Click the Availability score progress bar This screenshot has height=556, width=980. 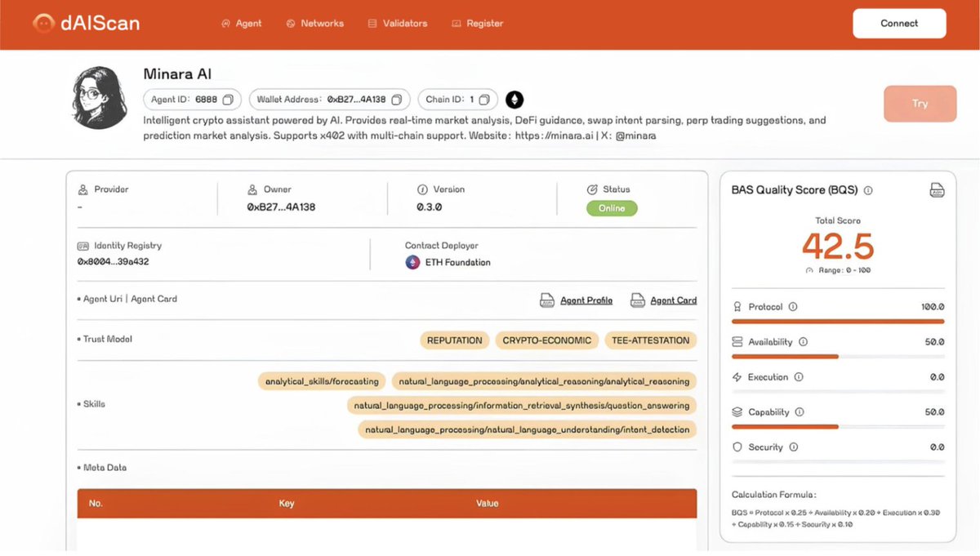(838, 357)
